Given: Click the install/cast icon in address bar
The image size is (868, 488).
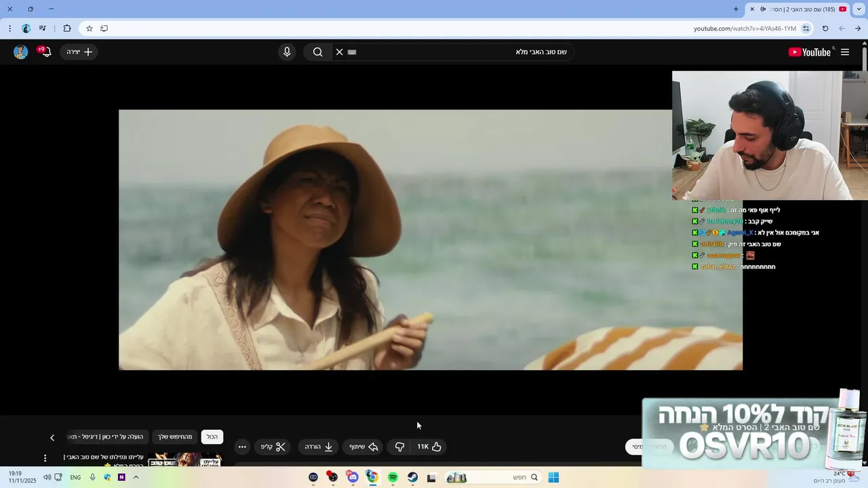Looking at the screenshot, I should click(x=104, y=28).
